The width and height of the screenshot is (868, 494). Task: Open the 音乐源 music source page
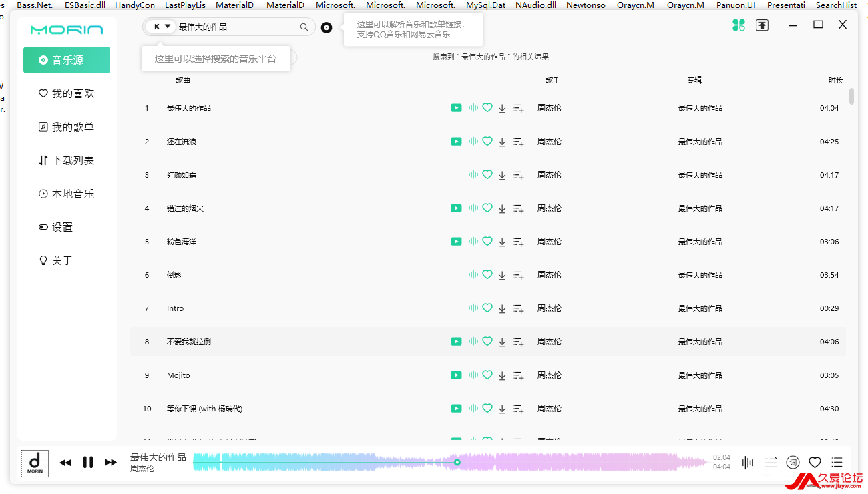pos(67,60)
